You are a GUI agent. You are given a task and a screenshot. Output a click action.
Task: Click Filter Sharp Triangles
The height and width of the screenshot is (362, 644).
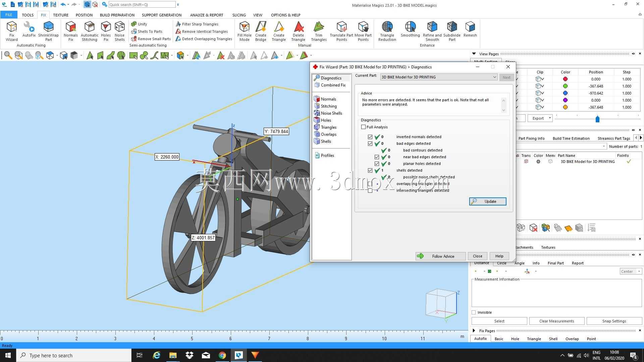click(x=197, y=24)
